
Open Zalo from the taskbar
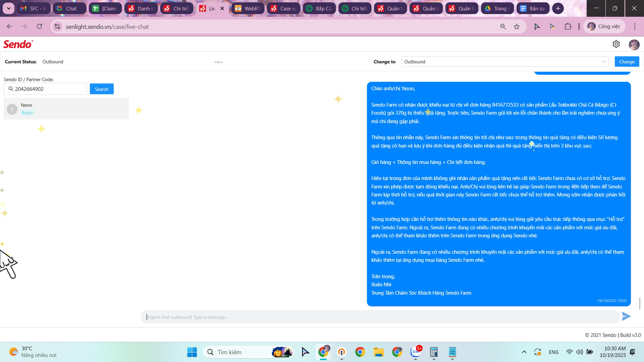pyautogui.click(x=416, y=352)
